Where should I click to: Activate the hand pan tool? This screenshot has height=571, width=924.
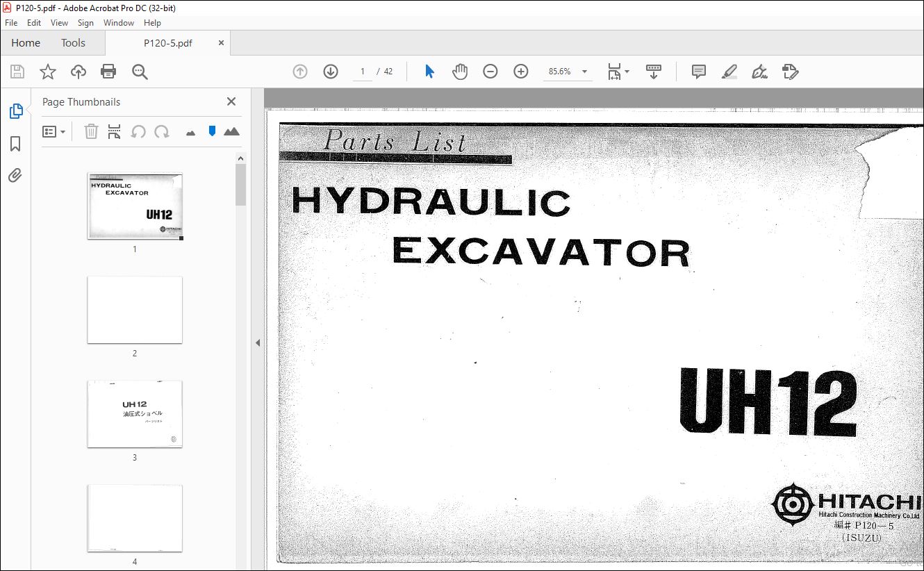click(x=460, y=72)
